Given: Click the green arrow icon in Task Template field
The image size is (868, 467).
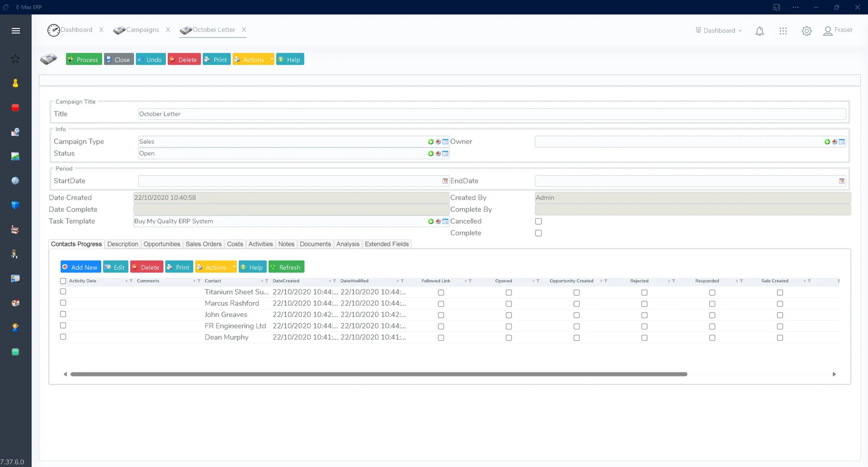Looking at the screenshot, I should [x=431, y=221].
